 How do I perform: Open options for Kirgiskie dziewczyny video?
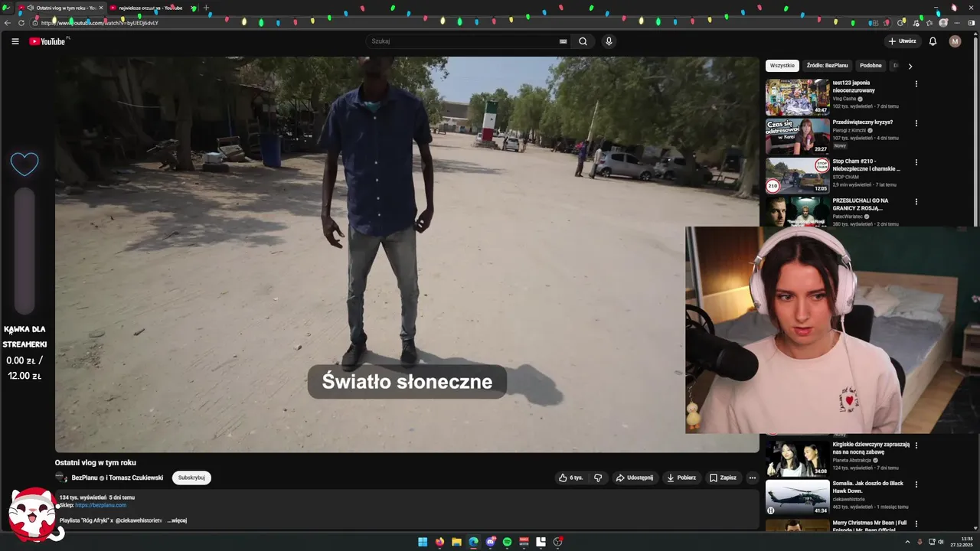tap(916, 445)
